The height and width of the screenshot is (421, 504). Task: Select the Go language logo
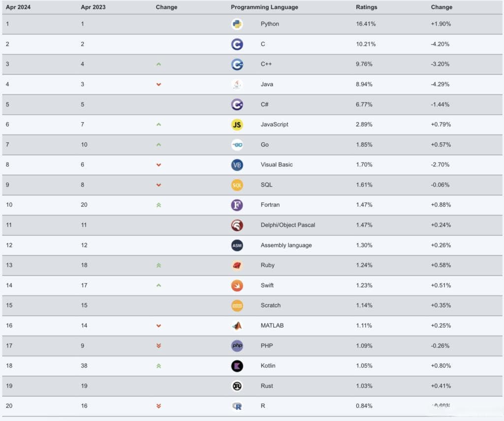point(237,145)
